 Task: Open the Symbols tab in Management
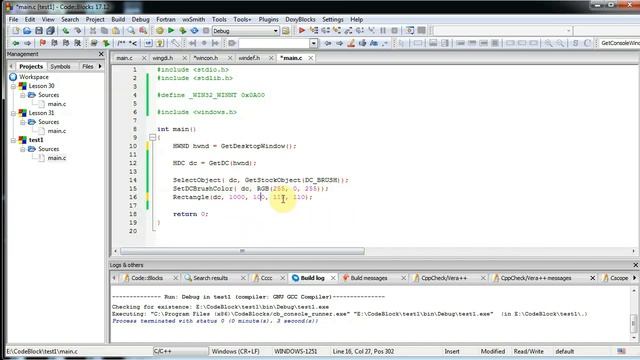(x=60, y=66)
